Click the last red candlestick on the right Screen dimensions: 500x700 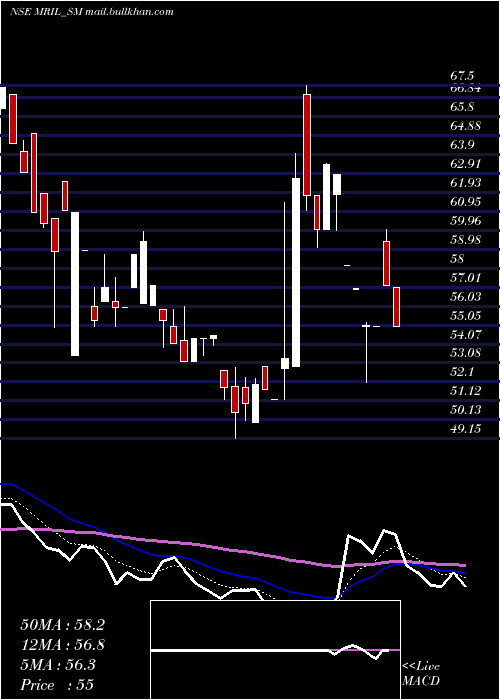point(396,307)
